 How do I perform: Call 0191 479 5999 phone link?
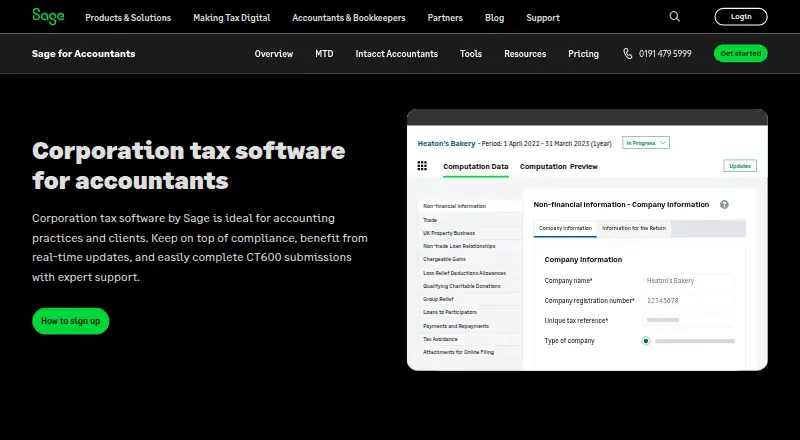click(x=665, y=54)
